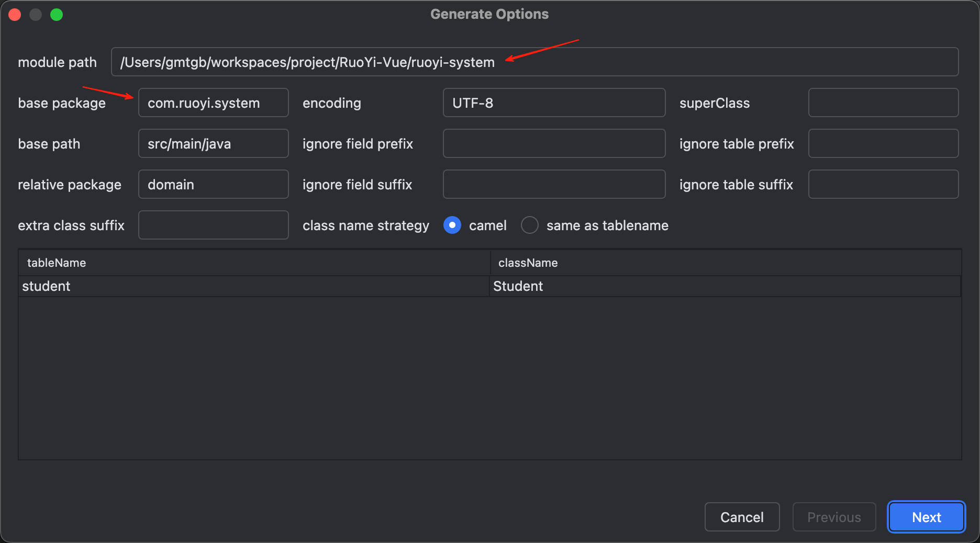Viewport: 980px width, 543px height.
Task: Select the camel class name strategy
Action: 452,225
